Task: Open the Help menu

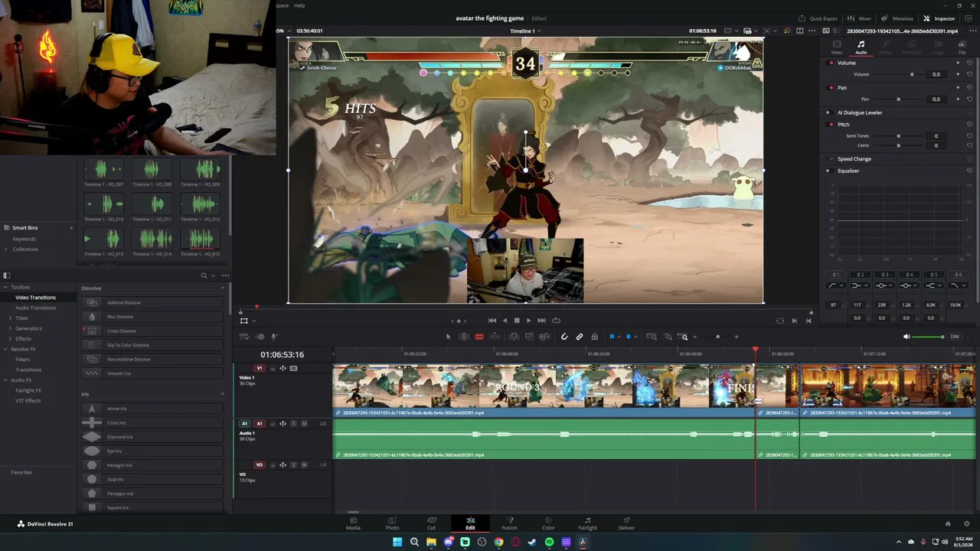Action: pyautogui.click(x=299, y=5)
